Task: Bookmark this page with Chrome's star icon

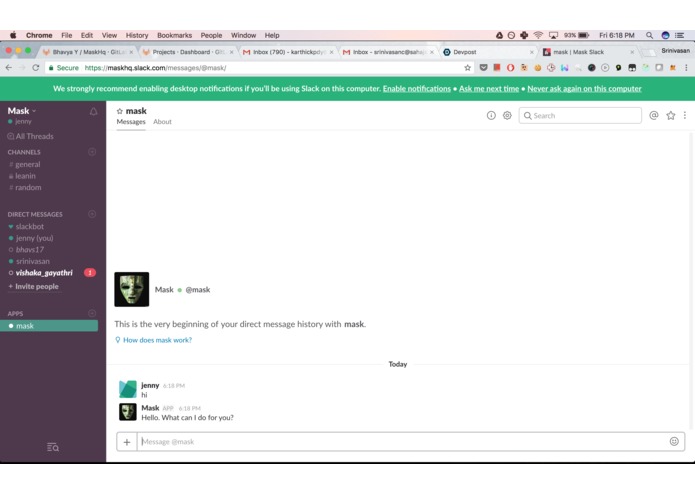Action: [x=467, y=68]
